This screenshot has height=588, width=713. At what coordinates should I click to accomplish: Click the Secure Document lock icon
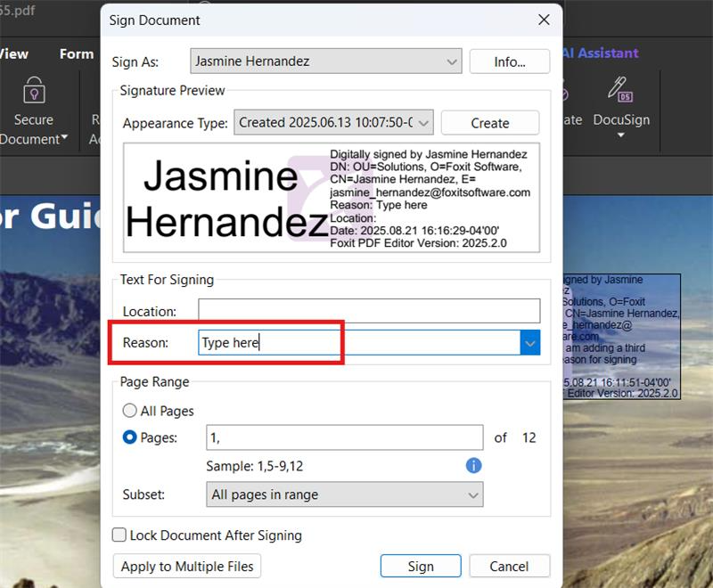coord(34,90)
